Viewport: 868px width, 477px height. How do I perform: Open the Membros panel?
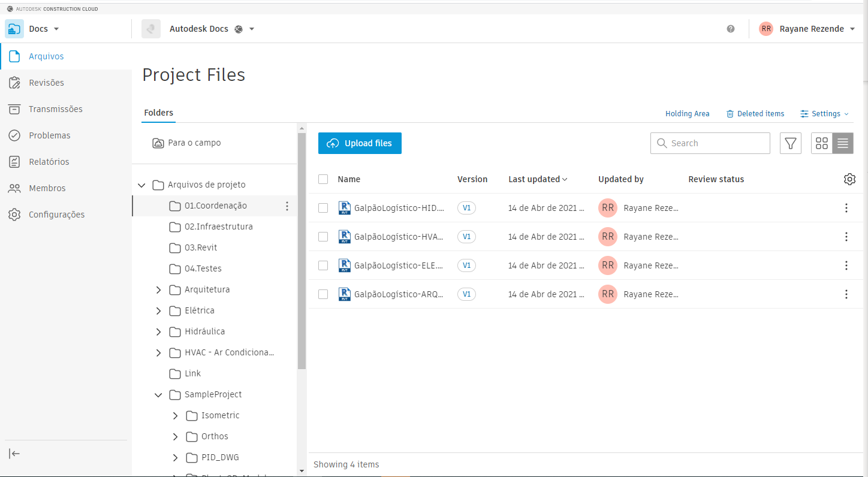pyautogui.click(x=47, y=188)
